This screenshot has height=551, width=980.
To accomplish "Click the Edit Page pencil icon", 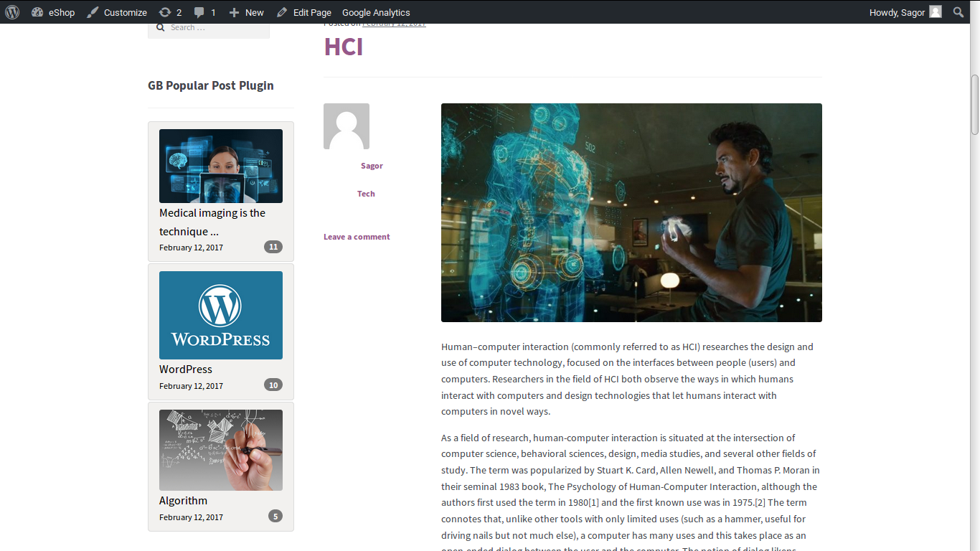I will [282, 12].
